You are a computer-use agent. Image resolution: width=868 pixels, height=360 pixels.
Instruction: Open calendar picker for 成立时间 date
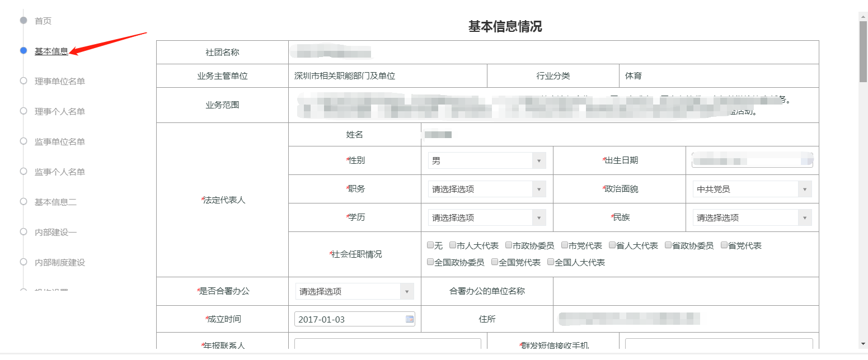point(409,319)
